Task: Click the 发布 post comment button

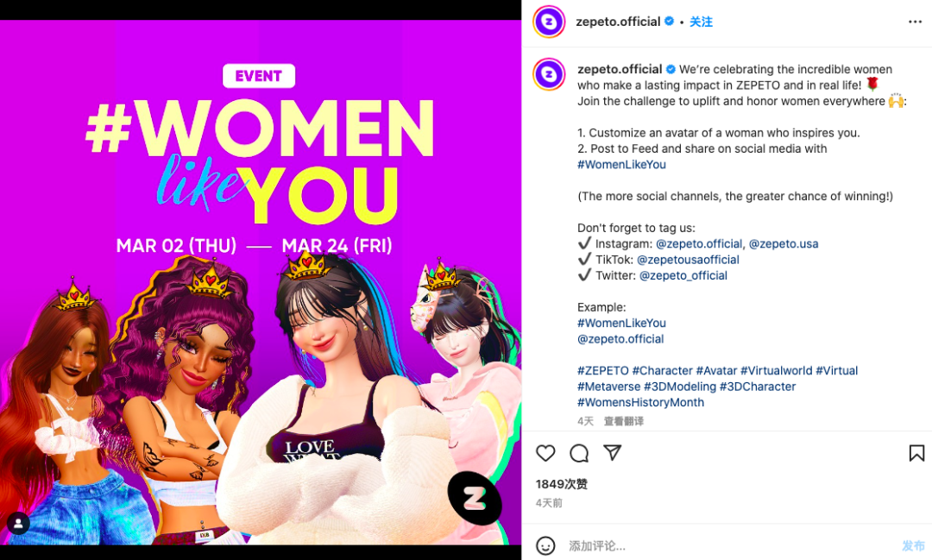Action: pyautogui.click(x=913, y=545)
